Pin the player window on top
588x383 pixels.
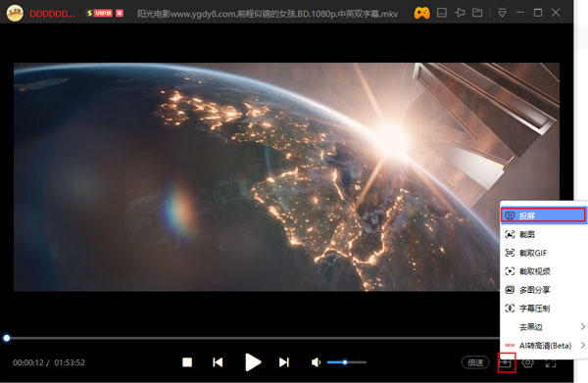tap(460, 13)
